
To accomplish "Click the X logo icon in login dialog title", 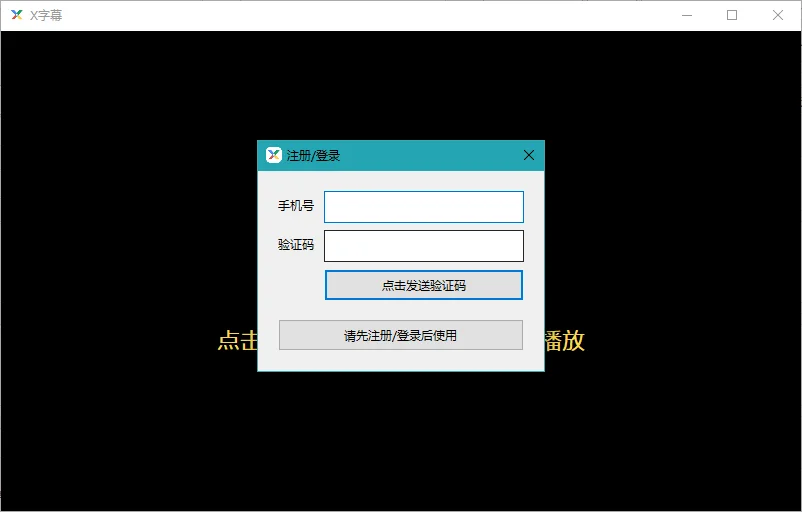I will pos(274,155).
